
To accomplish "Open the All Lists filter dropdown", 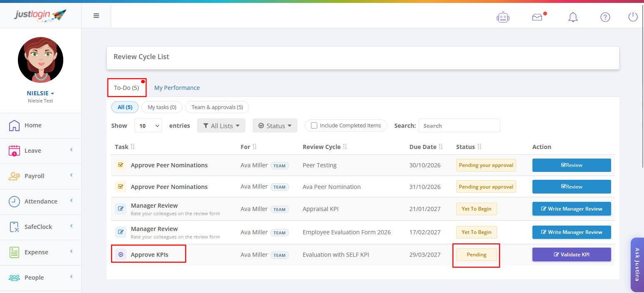I will click(221, 126).
